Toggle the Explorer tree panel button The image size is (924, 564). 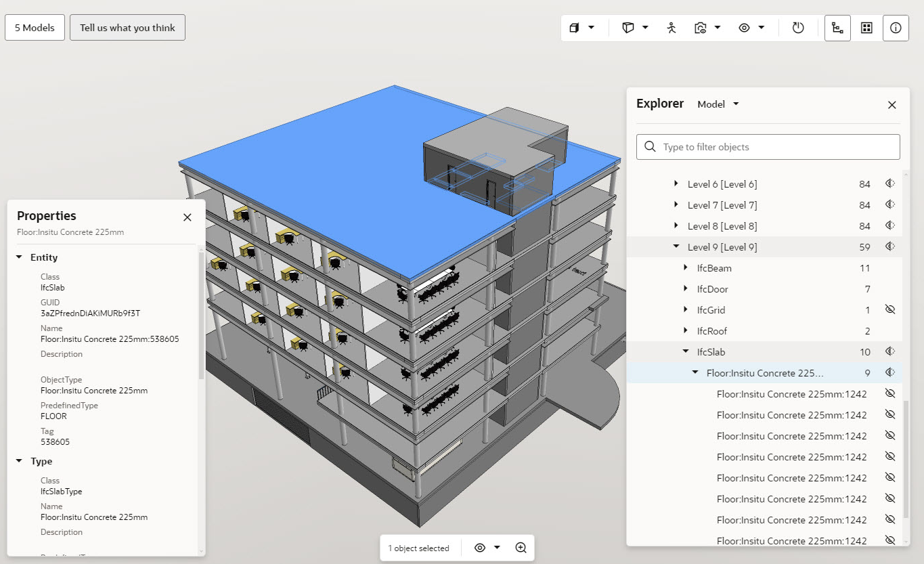point(837,28)
